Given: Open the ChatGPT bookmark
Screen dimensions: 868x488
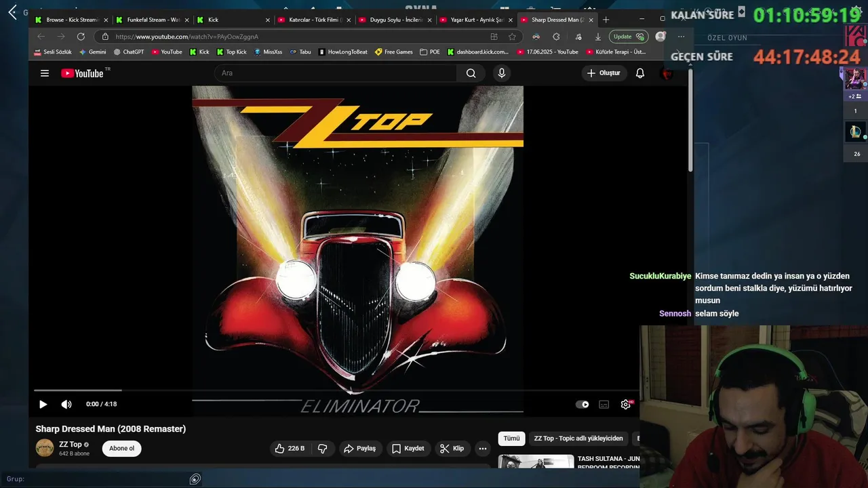Looking at the screenshot, I should point(129,52).
